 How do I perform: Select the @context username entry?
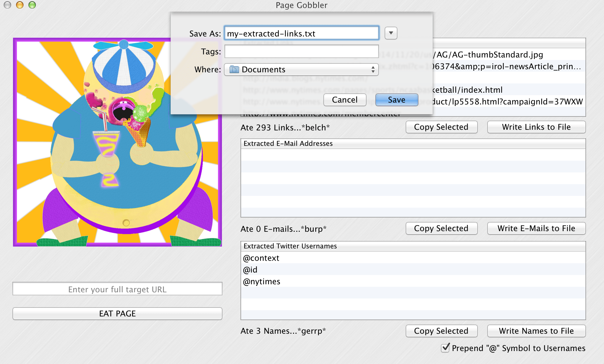[x=261, y=258]
